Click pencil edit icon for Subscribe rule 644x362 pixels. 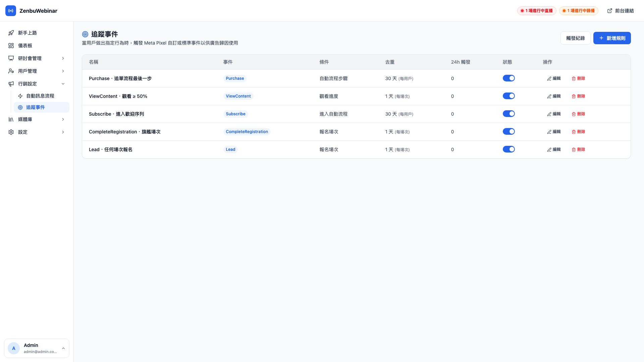click(x=549, y=114)
